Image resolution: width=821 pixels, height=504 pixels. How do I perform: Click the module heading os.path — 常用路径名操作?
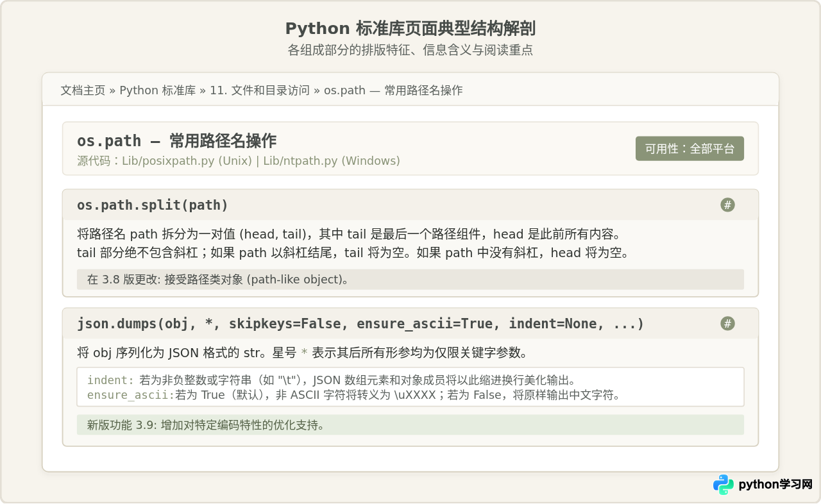[176, 140]
